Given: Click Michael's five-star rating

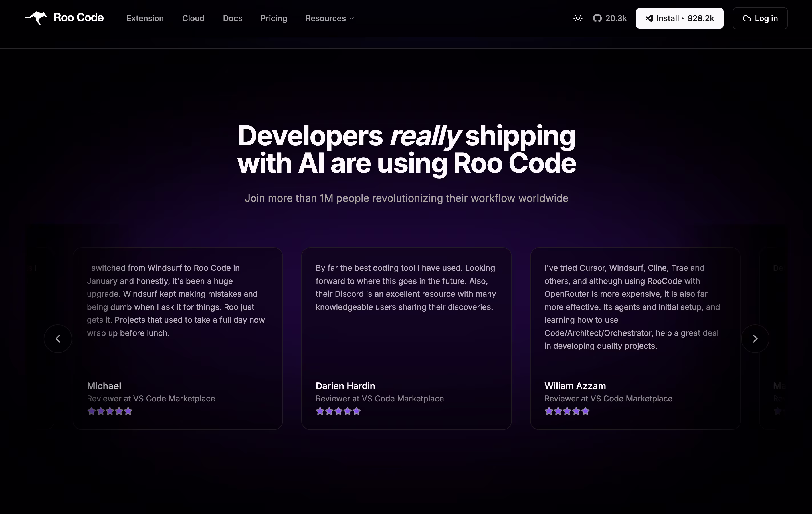Looking at the screenshot, I should pos(110,411).
